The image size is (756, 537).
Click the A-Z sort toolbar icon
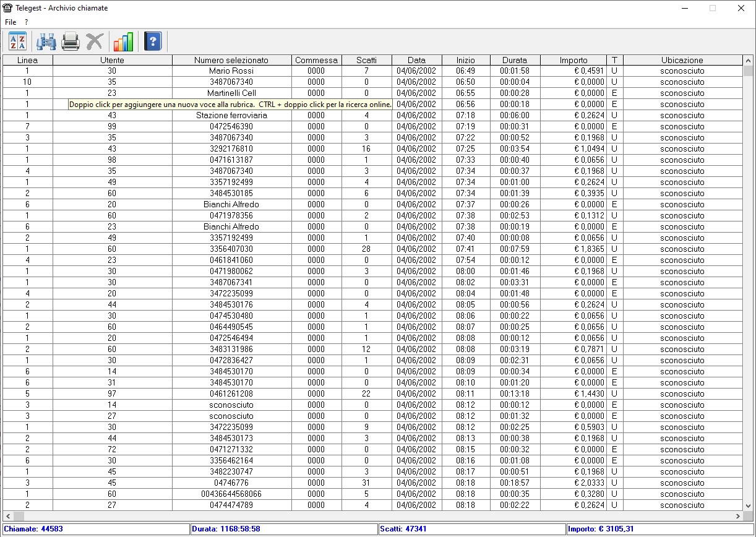pyautogui.click(x=17, y=41)
